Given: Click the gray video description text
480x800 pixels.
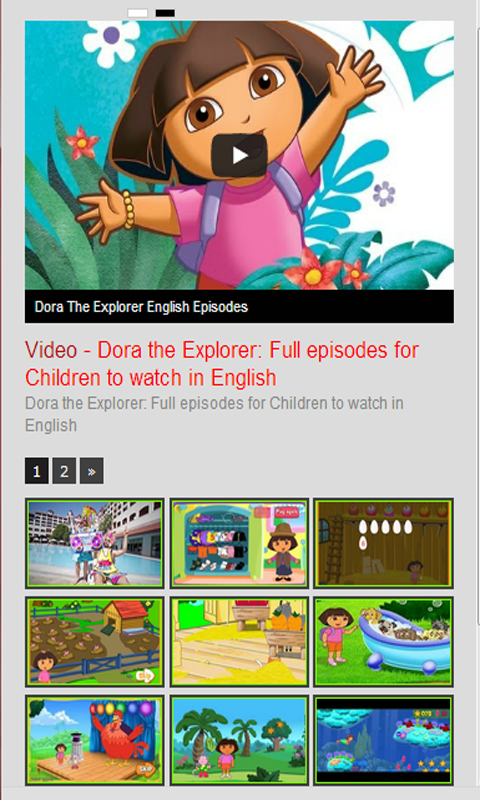Looking at the screenshot, I should tap(214, 414).
